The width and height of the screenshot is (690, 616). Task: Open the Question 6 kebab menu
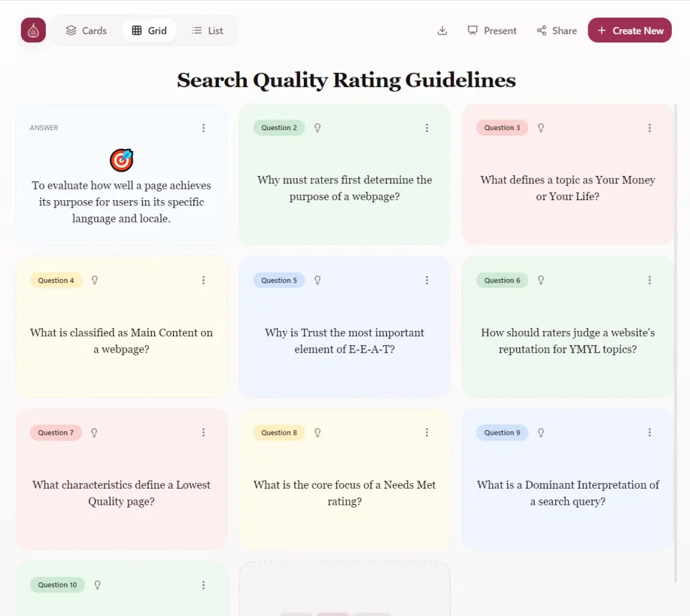[x=650, y=280]
